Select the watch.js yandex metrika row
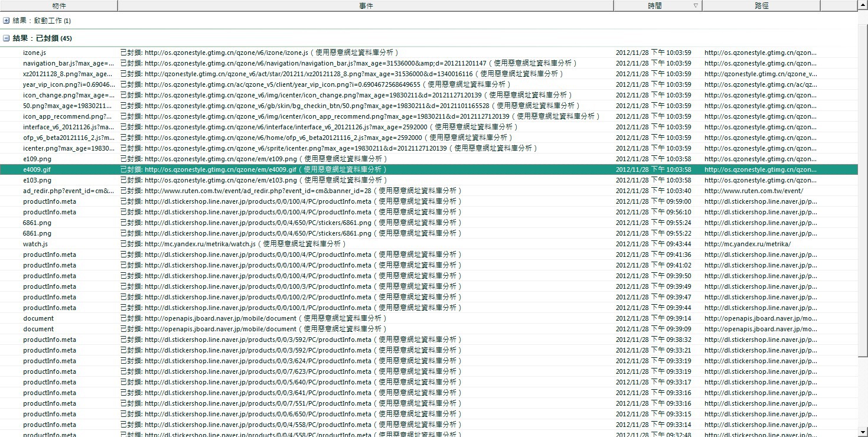Image resolution: width=868 pixels, height=437 pixels. pos(428,244)
